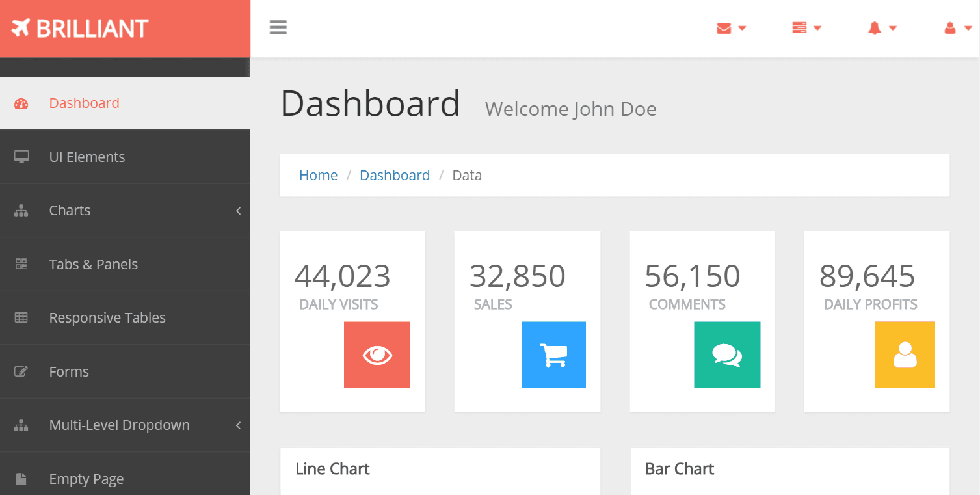Expand the Charts submenu chevron

pyautogui.click(x=238, y=211)
